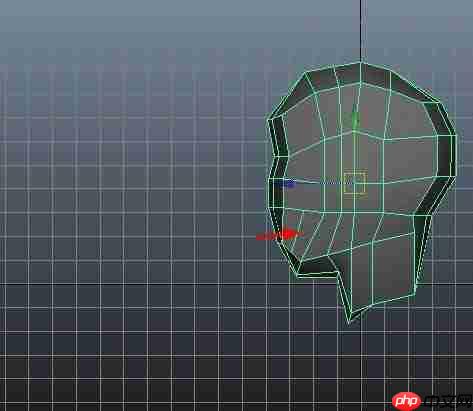This screenshot has width=473, height=411.
Task: Select the bottom tip vertex of the neck
Action: (x=349, y=322)
